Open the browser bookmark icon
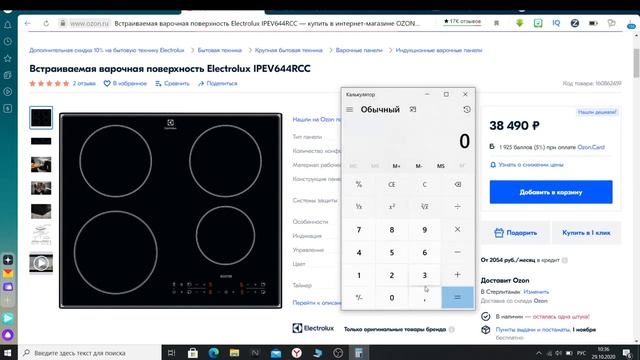Screen dimensions: 640x360 pyautogui.click(x=496, y=23)
